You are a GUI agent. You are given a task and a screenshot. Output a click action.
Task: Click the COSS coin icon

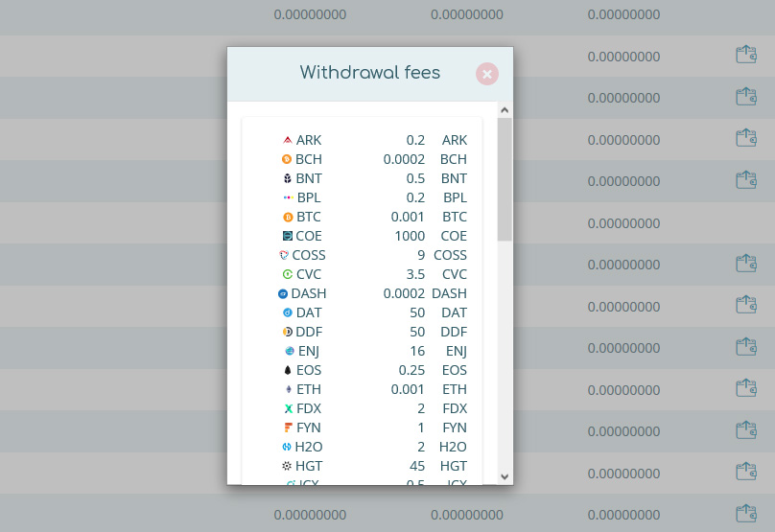point(284,255)
